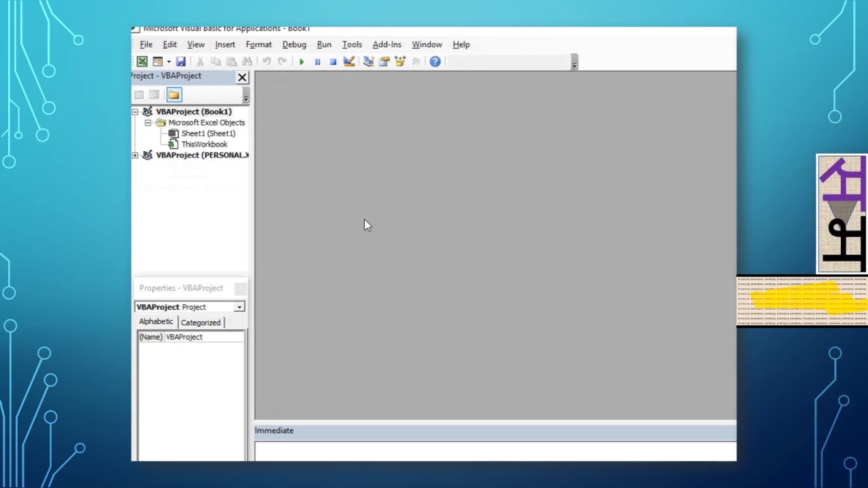
Task: Click the View Code icon in Project pane
Action: (139, 95)
